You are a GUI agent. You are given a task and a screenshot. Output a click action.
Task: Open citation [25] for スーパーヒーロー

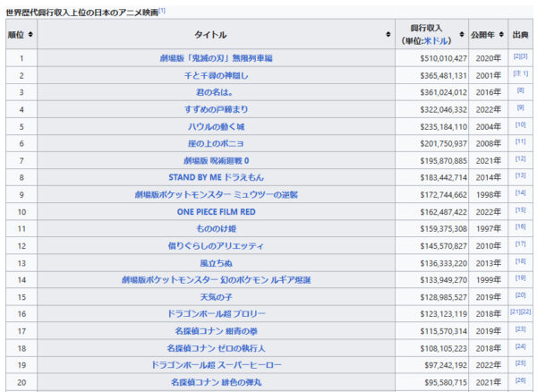click(x=520, y=362)
